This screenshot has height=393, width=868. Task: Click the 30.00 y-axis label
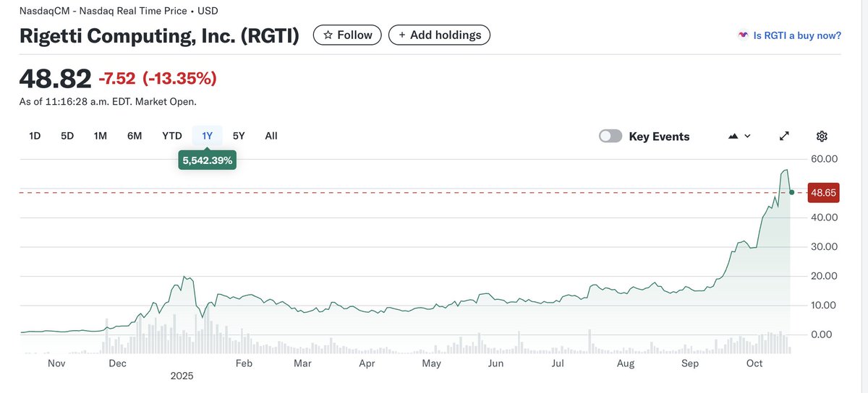click(x=825, y=247)
